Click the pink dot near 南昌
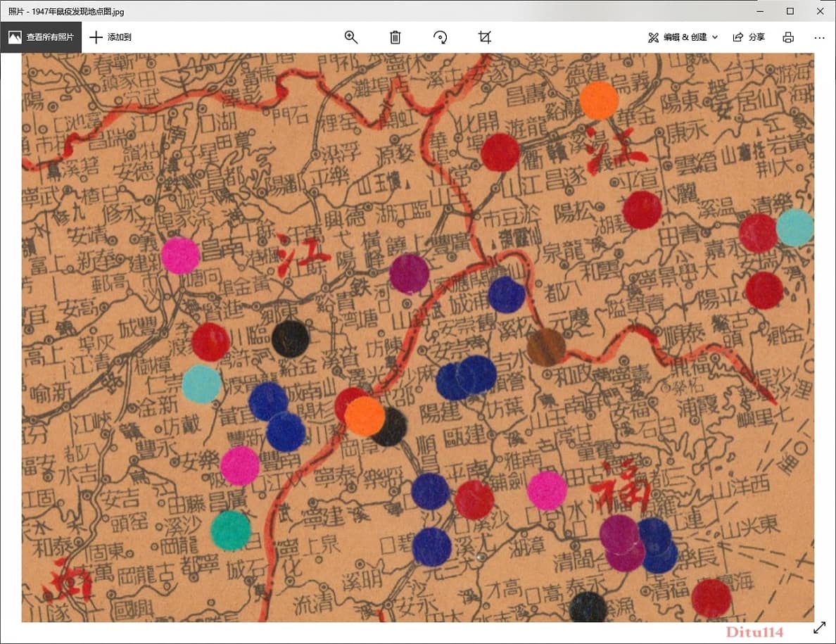 (180, 255)
